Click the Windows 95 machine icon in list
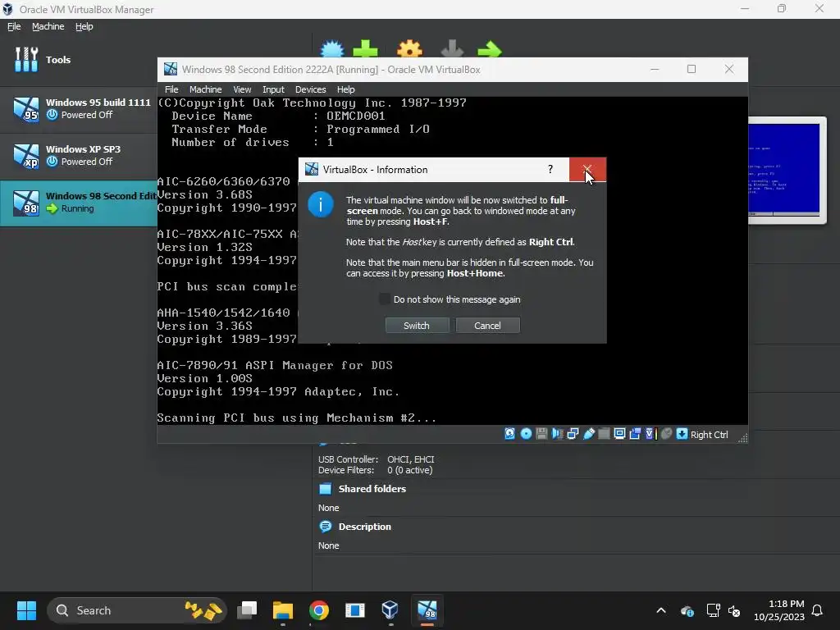The image size is (840, 630). point(26,109)
